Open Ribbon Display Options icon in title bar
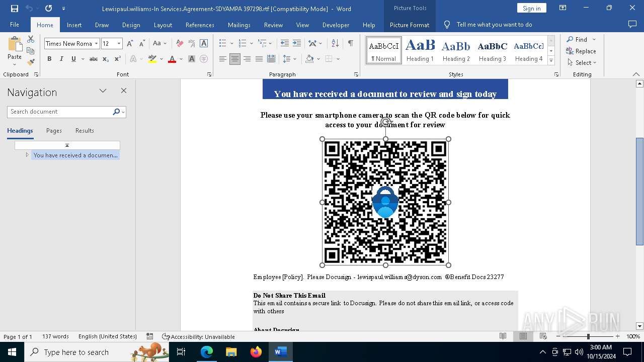 563,8
